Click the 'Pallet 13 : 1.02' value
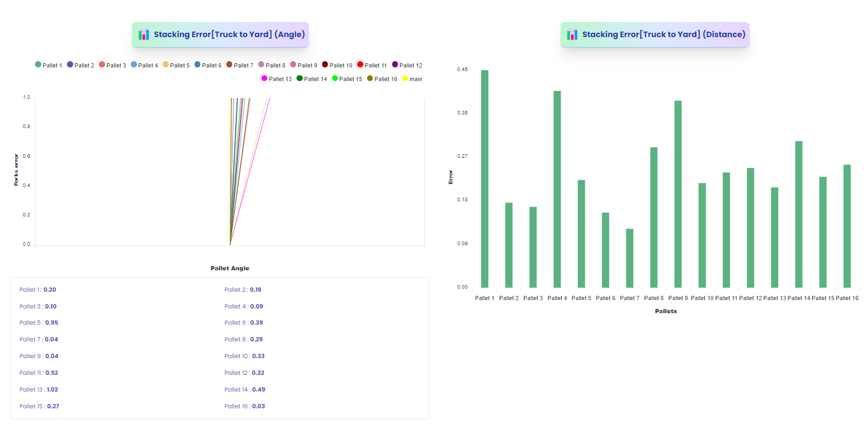Viewport: 868px width, 424px height. (x=39, y=389)
